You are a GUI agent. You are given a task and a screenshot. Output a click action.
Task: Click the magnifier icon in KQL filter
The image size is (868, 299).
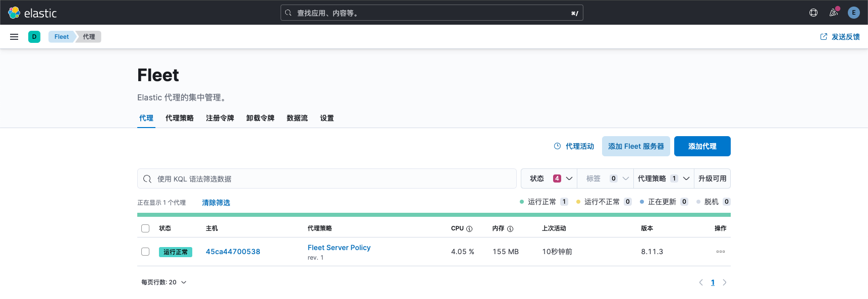tap(147, 179)
